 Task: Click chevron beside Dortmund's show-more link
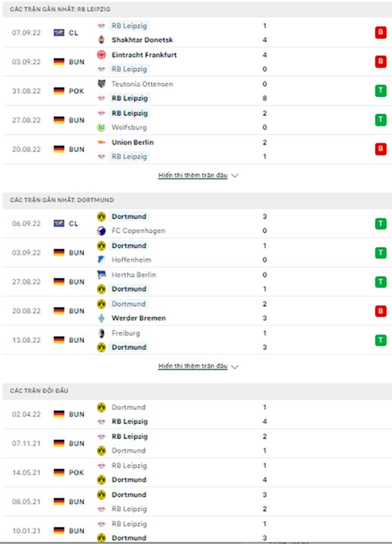click(234, 367)
